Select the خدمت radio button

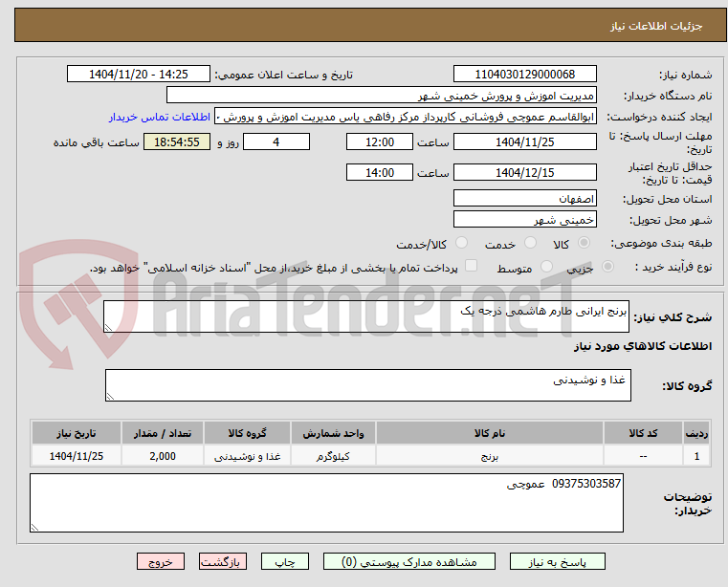click(530, 243)
